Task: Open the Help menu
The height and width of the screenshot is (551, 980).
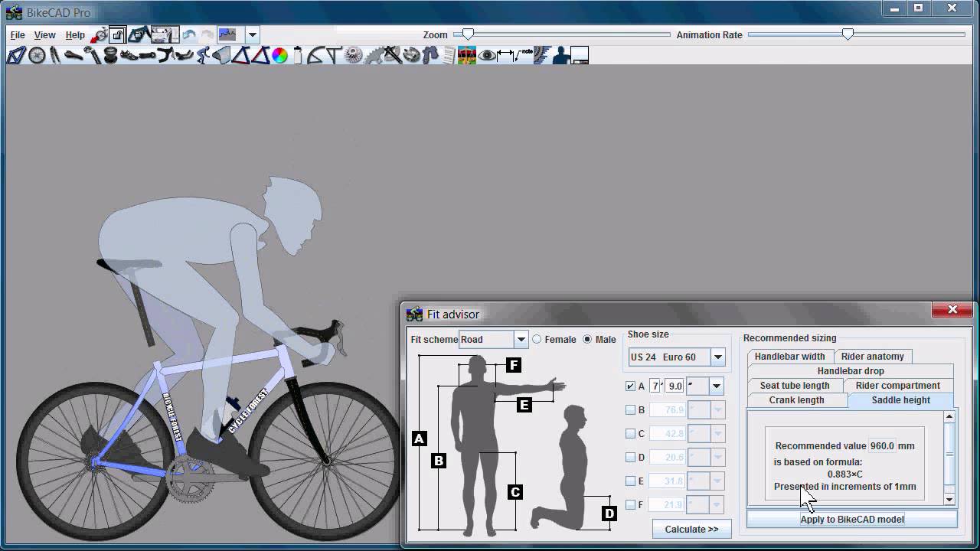Action: tap(75, 35)
